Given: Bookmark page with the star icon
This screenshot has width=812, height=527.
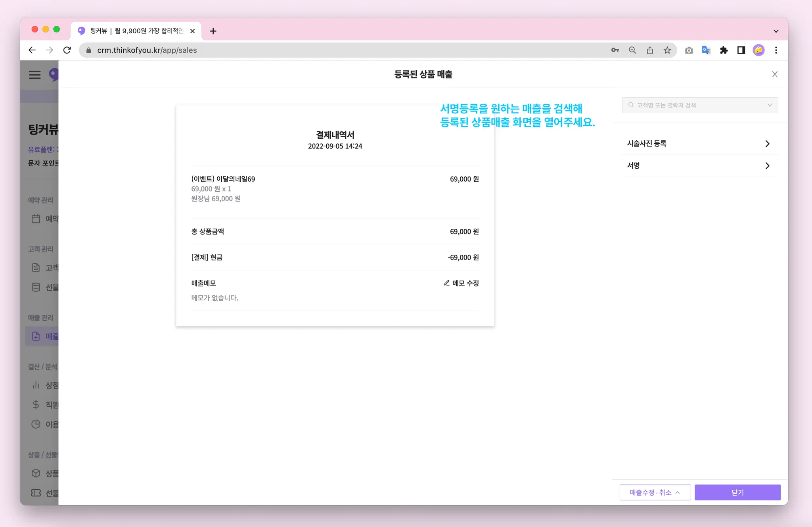Looking at the screenshot, I should pyautogui.click(x=667, y=50).
